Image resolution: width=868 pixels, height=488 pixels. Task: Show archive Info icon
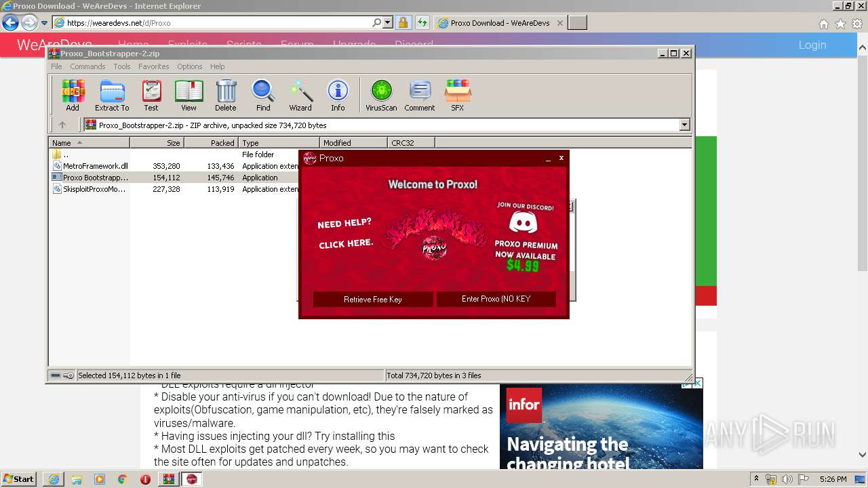click(x=338, y=95)
